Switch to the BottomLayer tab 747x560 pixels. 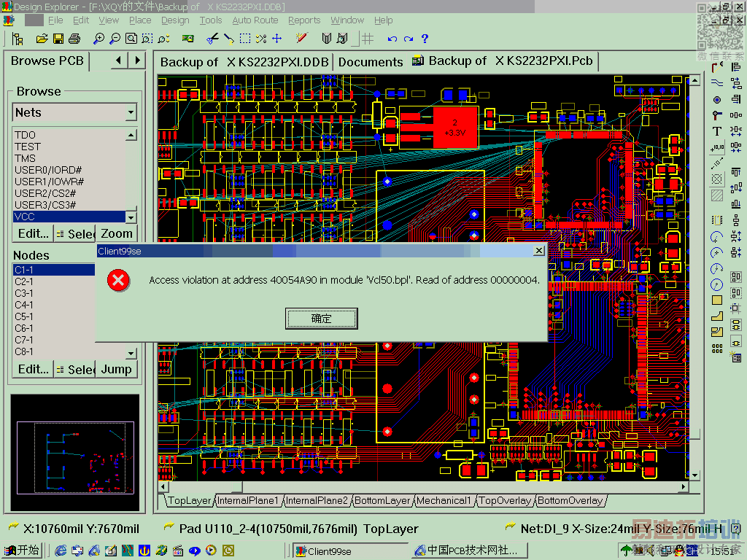coord(383,501)
